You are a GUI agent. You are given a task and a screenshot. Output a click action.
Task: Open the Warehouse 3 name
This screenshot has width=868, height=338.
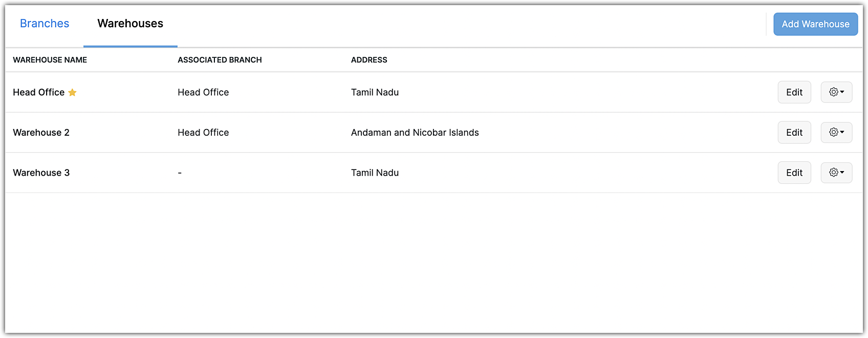click(41, 173)
